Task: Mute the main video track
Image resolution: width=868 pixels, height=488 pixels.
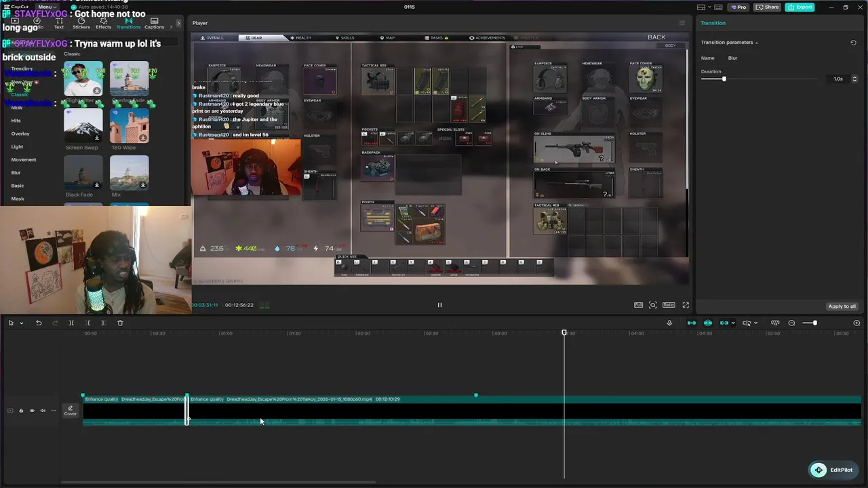Action: (x=43, y=411)
